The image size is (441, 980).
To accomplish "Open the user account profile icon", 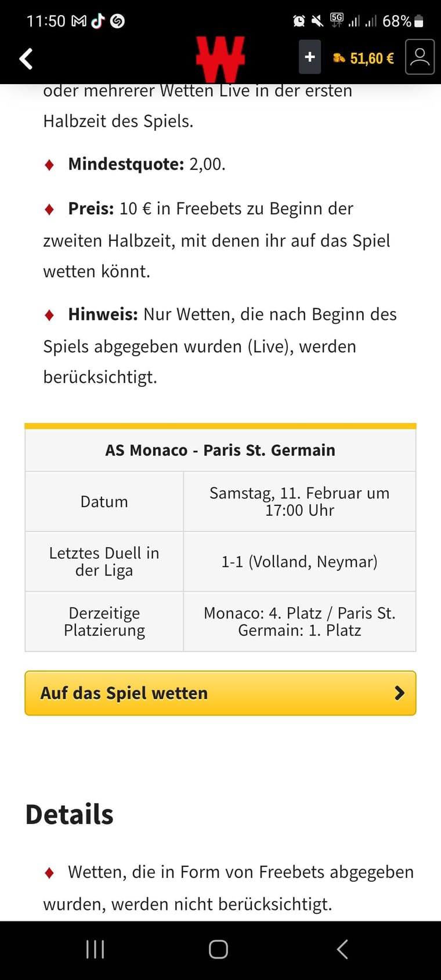I will [x=420, y=57].
